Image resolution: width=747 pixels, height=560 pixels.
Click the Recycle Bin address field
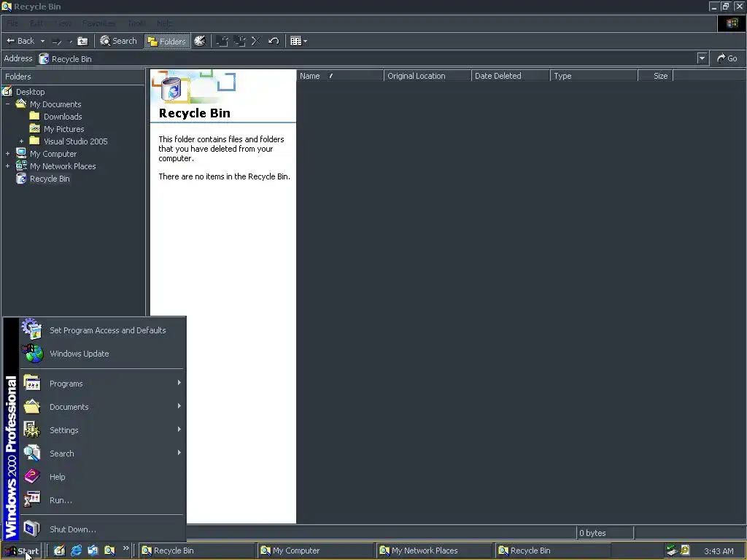(x=367, y=58)
